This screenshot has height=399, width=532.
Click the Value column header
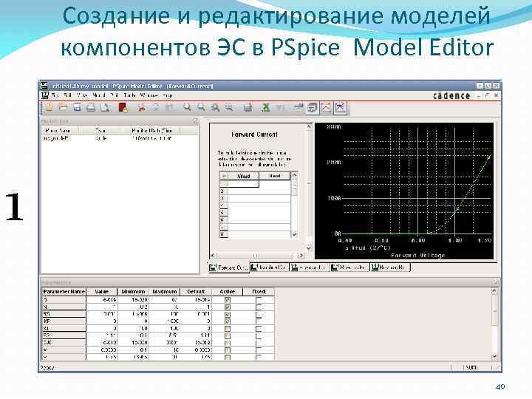102,292
